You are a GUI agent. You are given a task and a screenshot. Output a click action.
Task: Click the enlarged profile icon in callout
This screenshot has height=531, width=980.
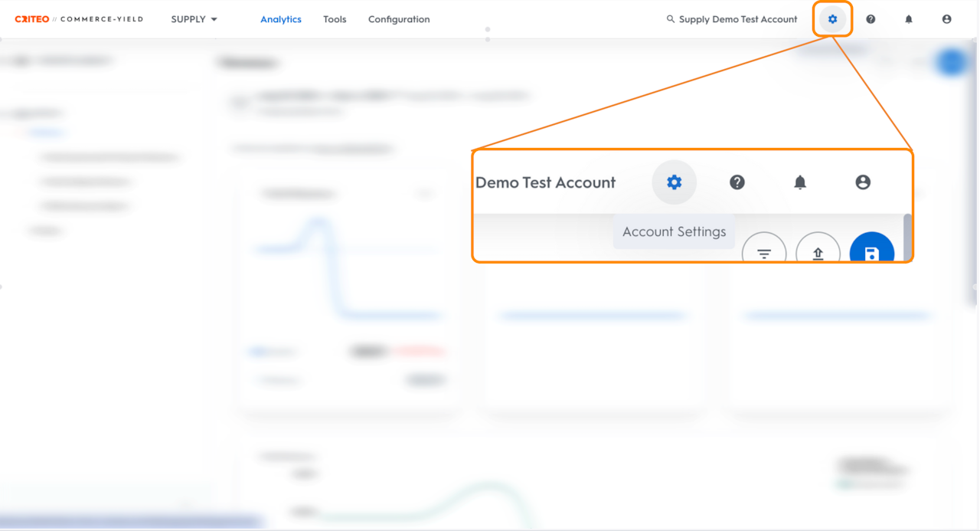tap(863, 182)
